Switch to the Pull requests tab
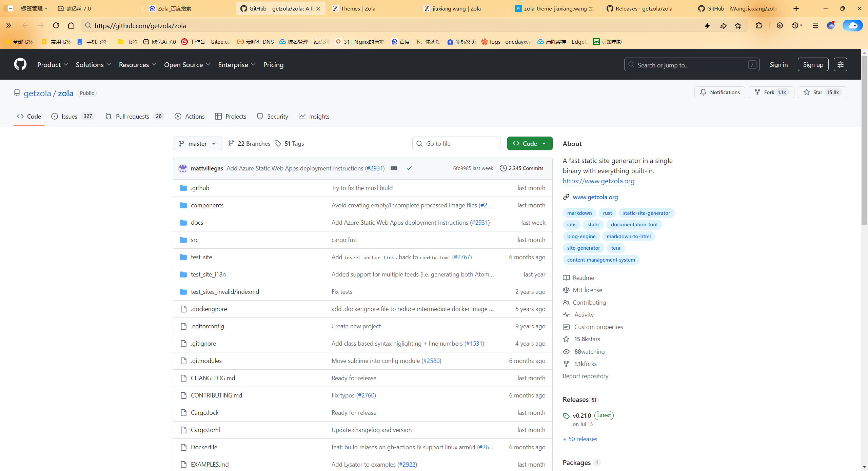 point(135,117)
